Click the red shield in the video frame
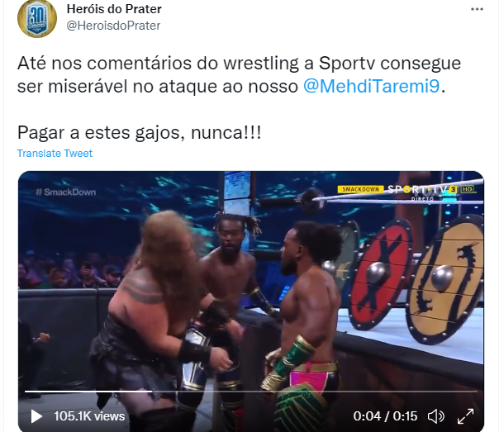The image size is (504, 432). 382,275
